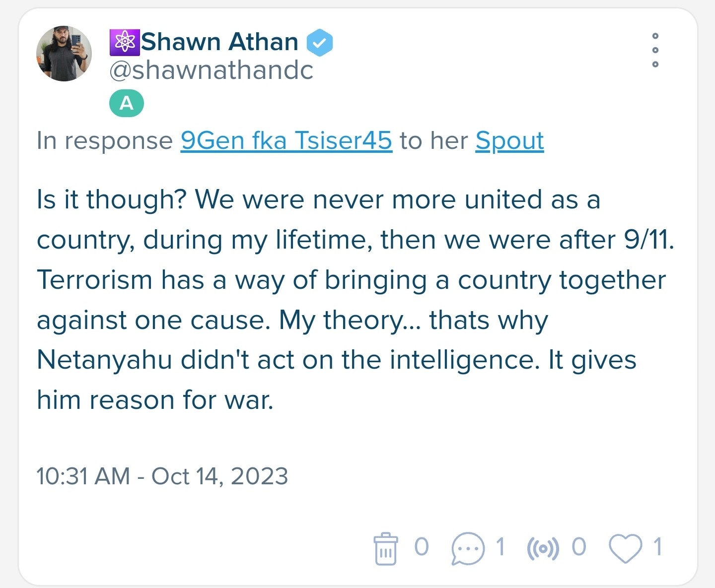715x588 pixels.
Task: Open replies with the speech bubble icon
Action: [x=468, y=548]
